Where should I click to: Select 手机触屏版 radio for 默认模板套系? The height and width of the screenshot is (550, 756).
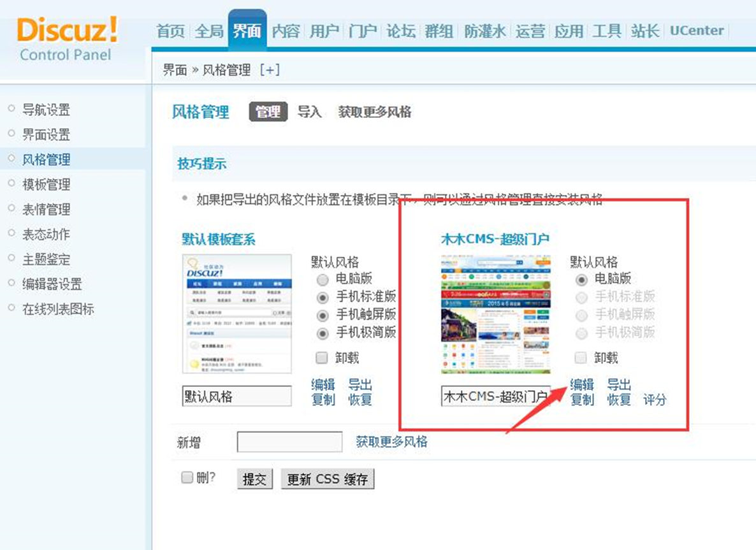click(323, 315)
